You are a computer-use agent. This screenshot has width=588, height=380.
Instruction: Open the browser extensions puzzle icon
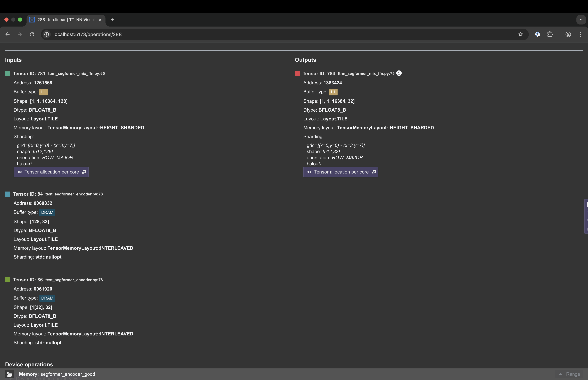pyautogui.click(x=550, y=34)
